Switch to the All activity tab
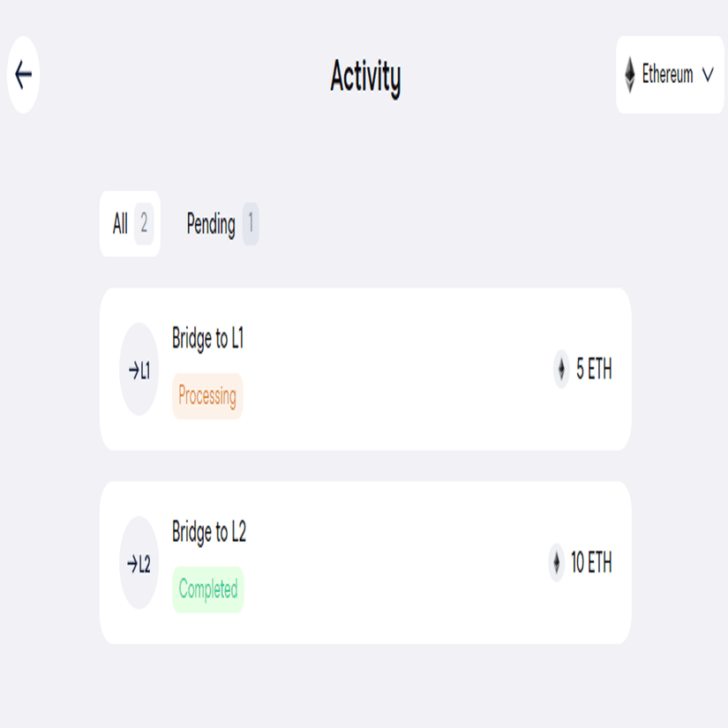This screenshot has width=728, height=728. coord(121,224)
